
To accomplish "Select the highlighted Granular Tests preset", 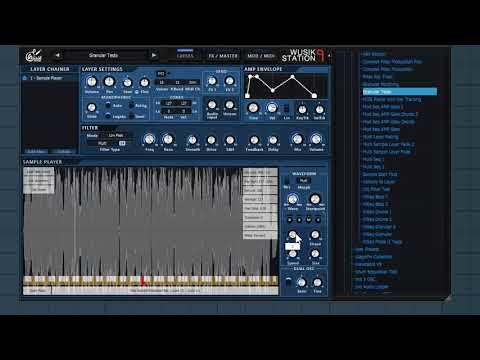I will [x=400, y=92].
